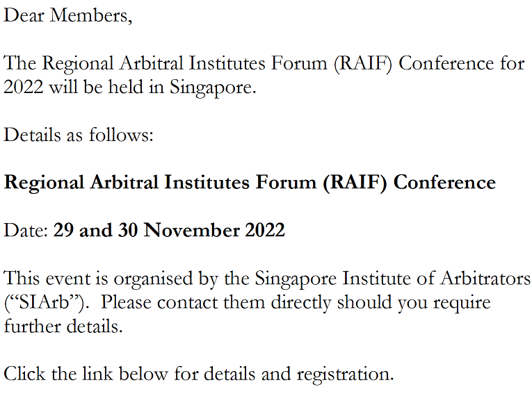532x394 pixels.
Task: Click the "Date:" label
Action: [26, 229]
